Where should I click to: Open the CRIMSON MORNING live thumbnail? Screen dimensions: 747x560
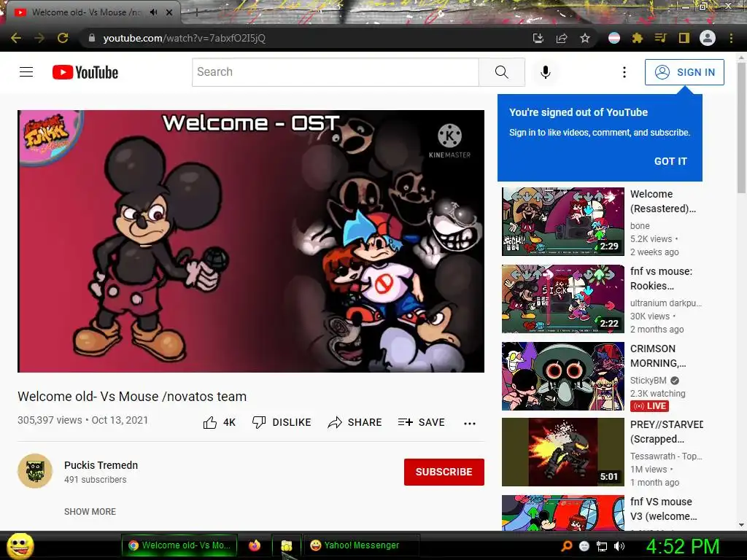pos(563,376)
